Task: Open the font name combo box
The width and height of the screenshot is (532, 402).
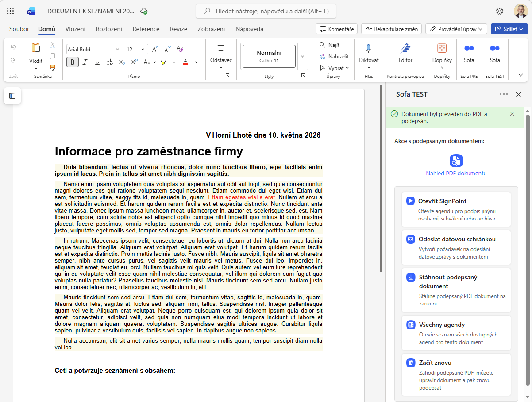Action: click(x=94, y=50)
